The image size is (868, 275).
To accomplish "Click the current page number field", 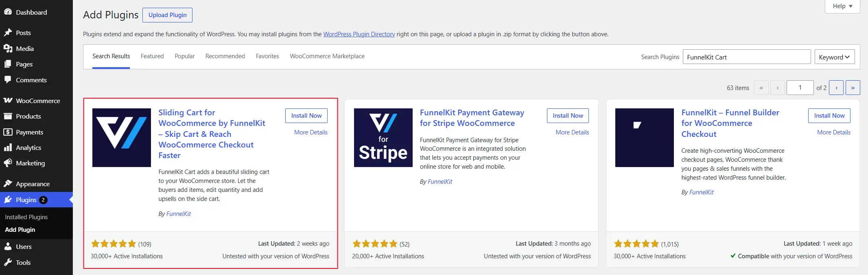I will tap(800, 88).
